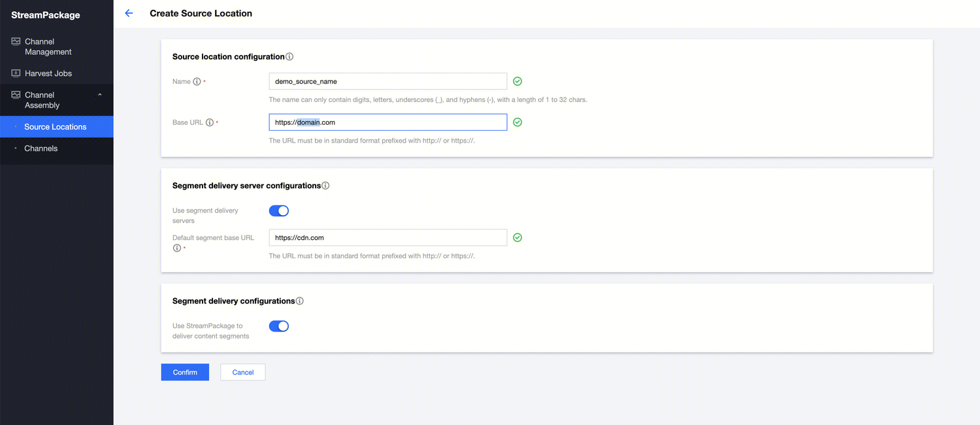The width and height of the screenshot is (980, 425).
Task: Click the Harvest Jobs sidebar icon
Action: [x=16, y=73]
